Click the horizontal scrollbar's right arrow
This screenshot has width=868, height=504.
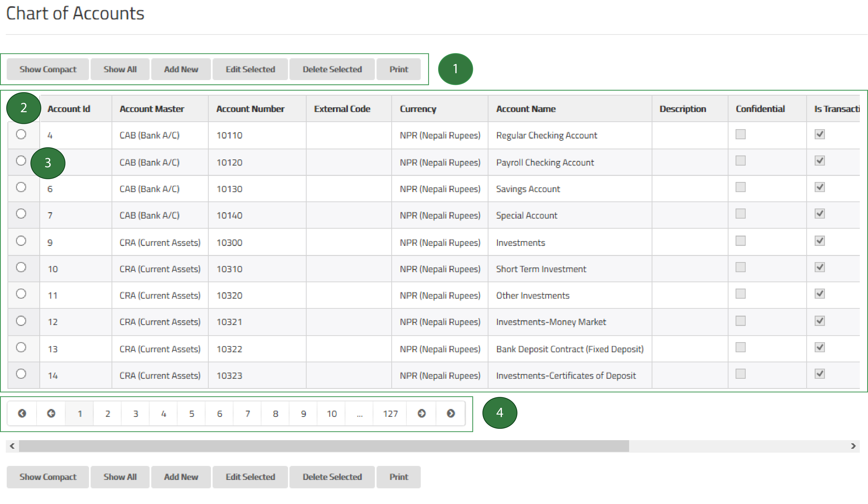point(853,446)
